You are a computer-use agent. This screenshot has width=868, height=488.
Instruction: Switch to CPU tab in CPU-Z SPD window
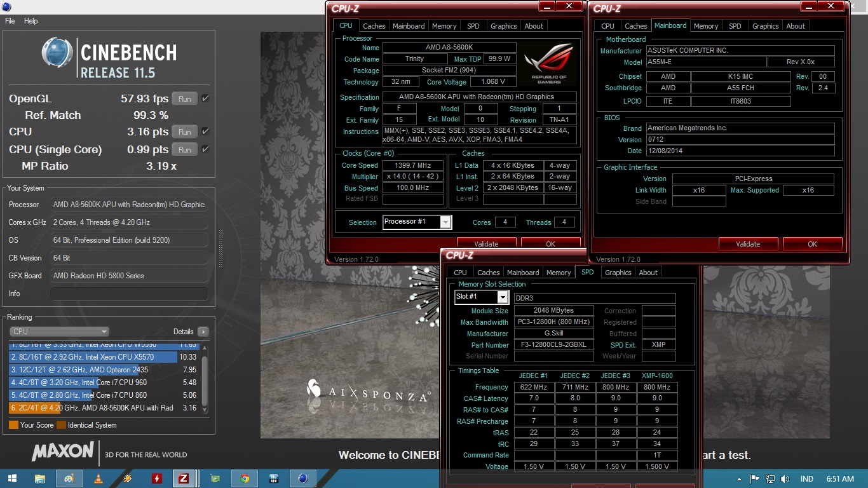click(460, 273)
